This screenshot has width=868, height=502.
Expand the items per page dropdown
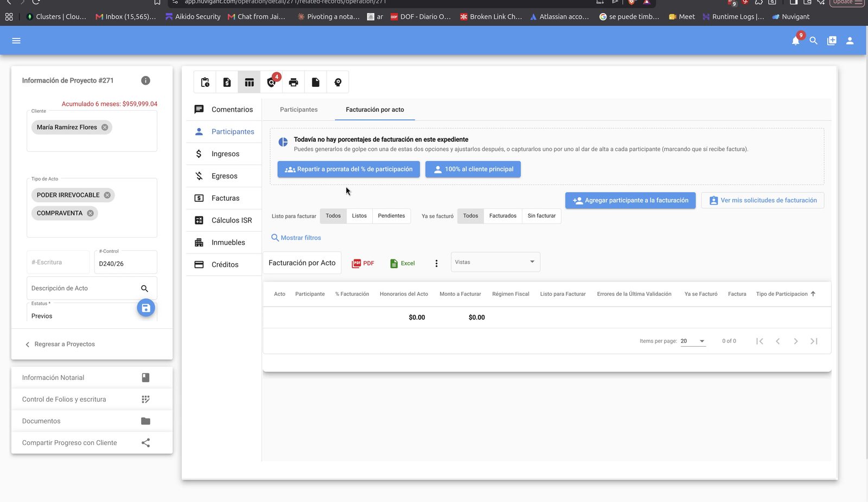click(693, 341)
